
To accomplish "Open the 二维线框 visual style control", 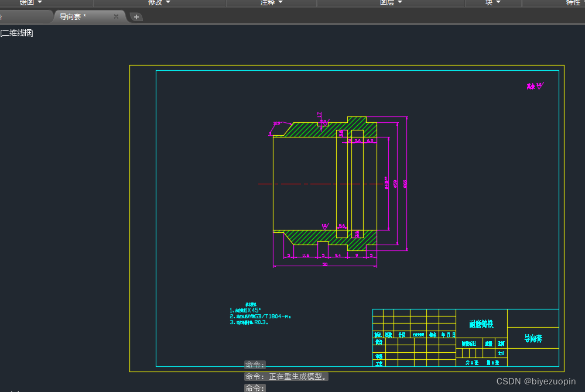I will point(17,33).
